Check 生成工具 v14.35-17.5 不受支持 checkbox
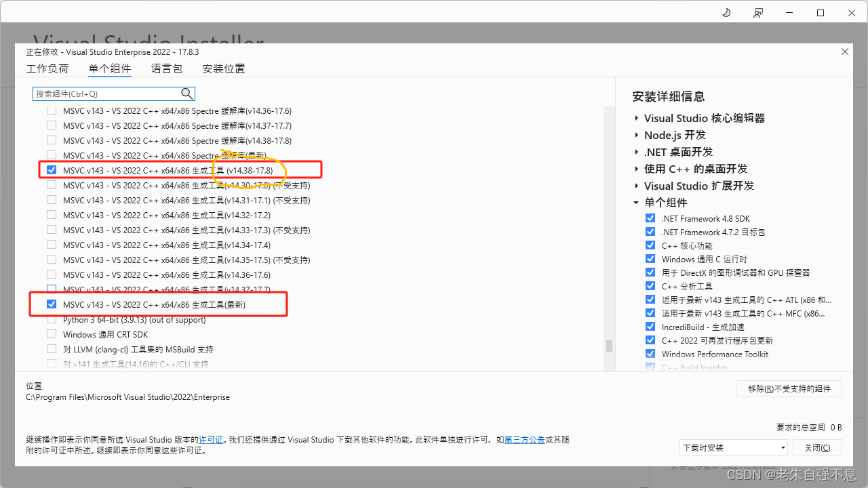 52,260
